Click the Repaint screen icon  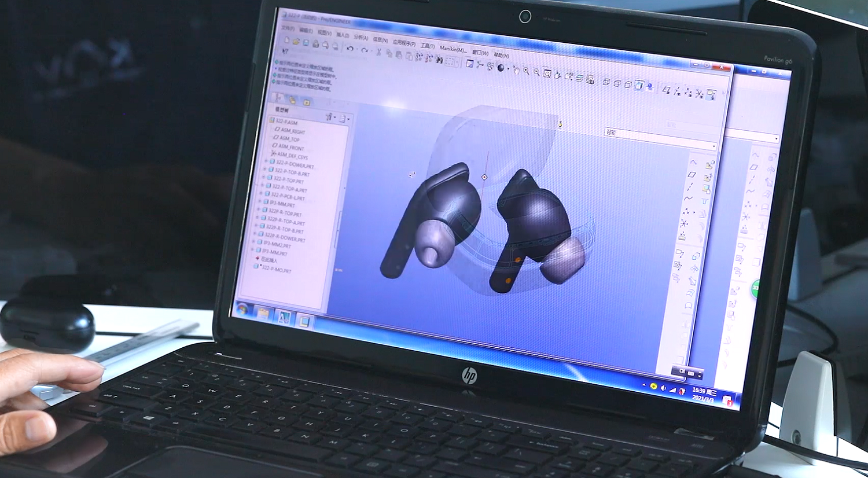point(469,63)
